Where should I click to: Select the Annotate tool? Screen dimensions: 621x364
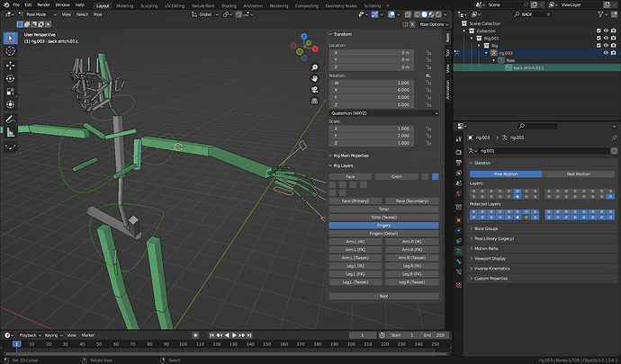pos(10,120)
